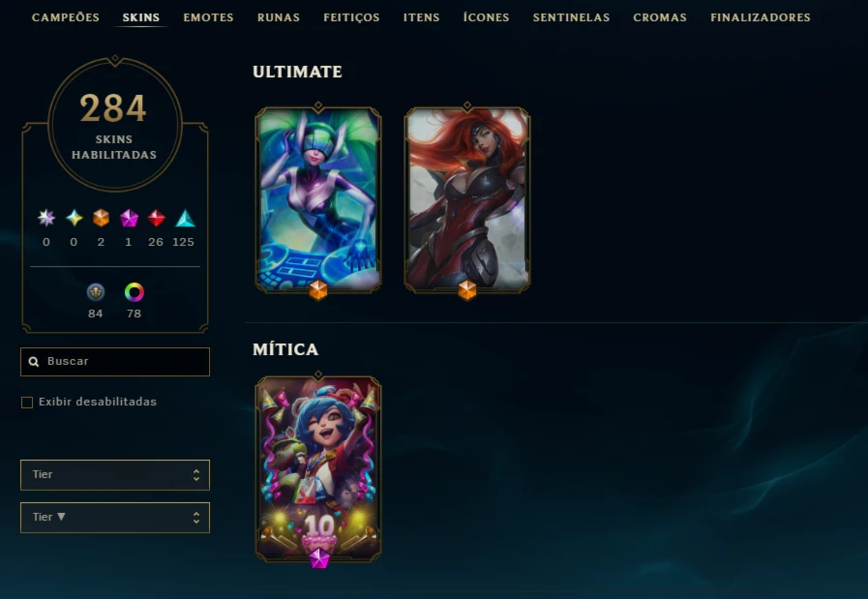The height and width of the screenshot is (599, 868).
Task: Click the orange Ultimate tier gem icon in the stats panel
Action: pyautogui.click(x=101, y=218)
